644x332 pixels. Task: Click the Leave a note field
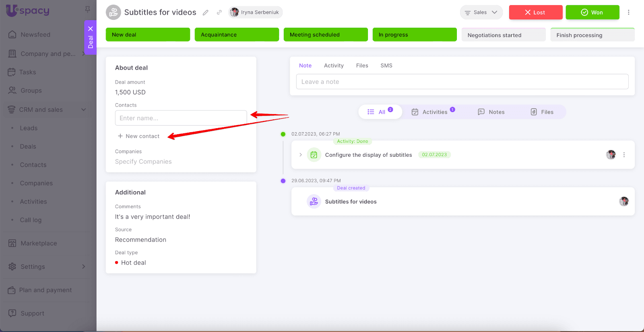462,82
